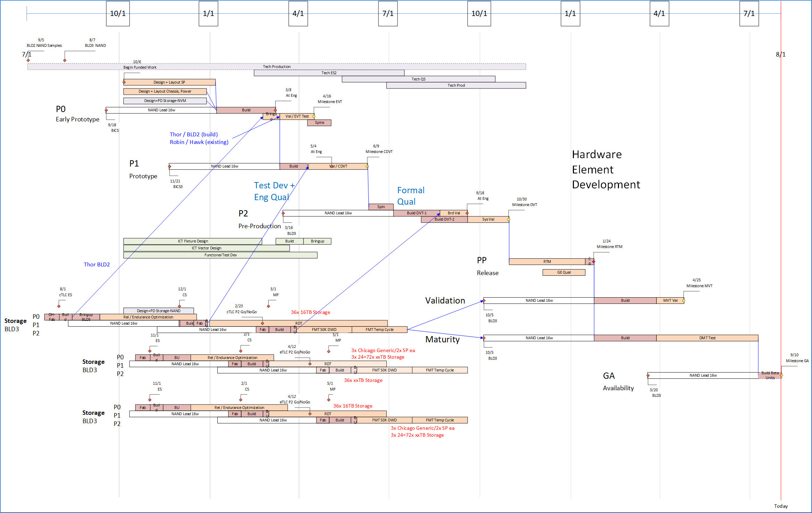Click the Design + Layout SP task bar
Image resolution: width=812 pixels, height=513 pixels.
point(169,82)
